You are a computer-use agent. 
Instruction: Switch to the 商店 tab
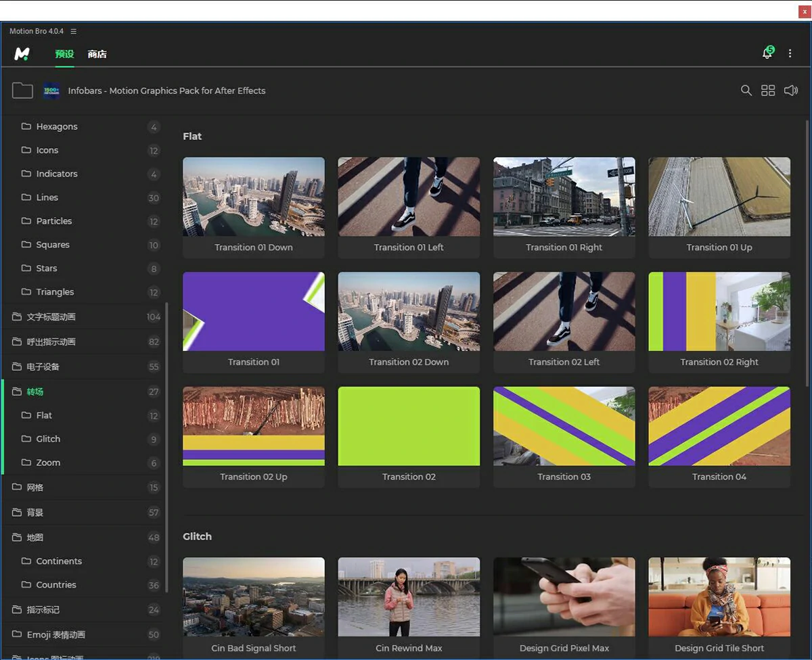click(x=97, y=54)
